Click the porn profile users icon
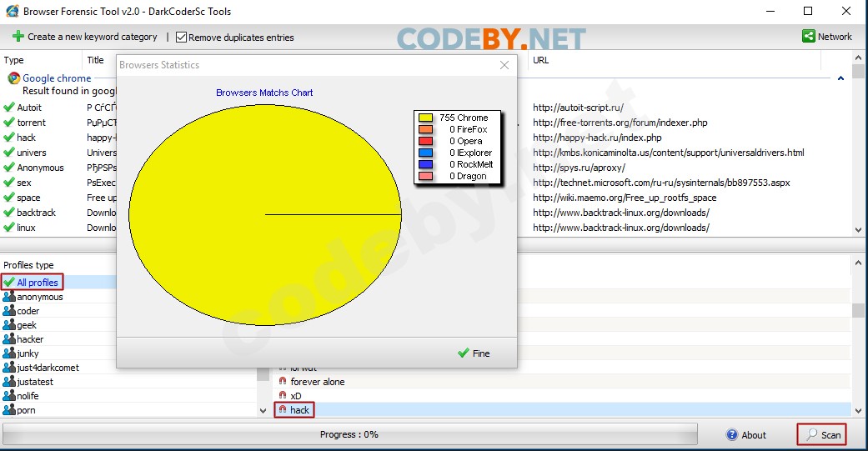The width and height of the screenshot is (868, 451). (x=9, y=409)
